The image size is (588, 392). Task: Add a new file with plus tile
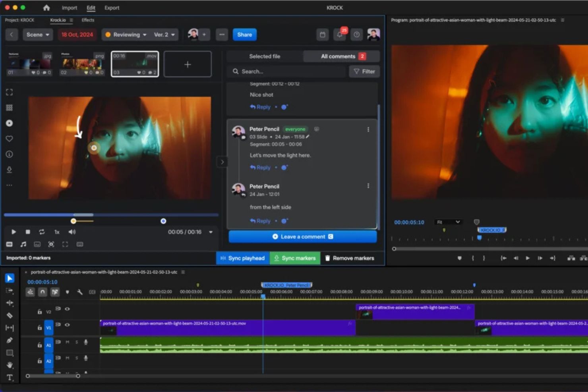click(188, 64)
